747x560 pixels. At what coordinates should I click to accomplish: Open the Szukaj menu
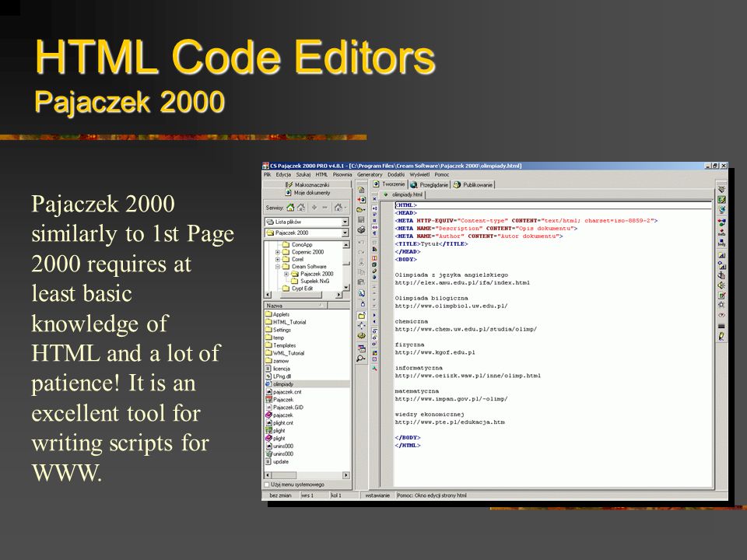[303, 175]
